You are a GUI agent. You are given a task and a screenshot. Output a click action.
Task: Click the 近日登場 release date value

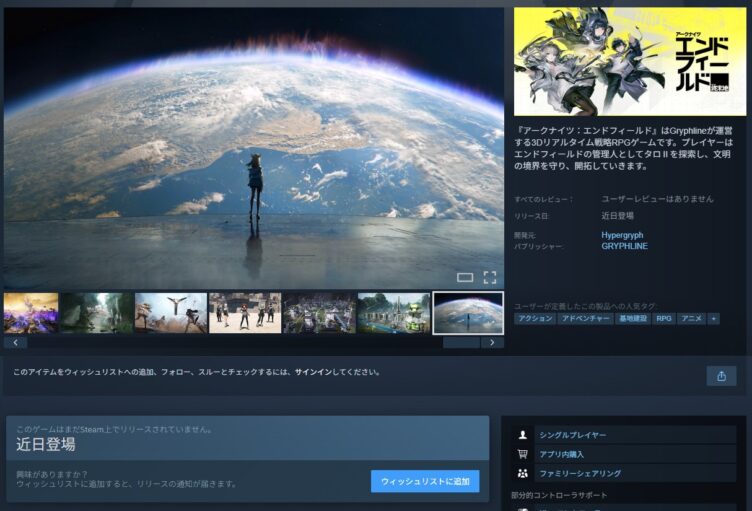(x=618, y=216)
